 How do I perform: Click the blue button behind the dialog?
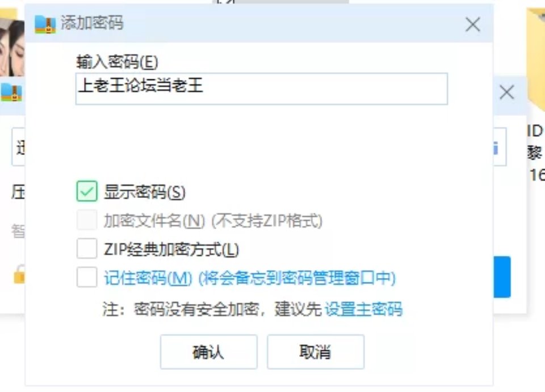pos(502,277)
